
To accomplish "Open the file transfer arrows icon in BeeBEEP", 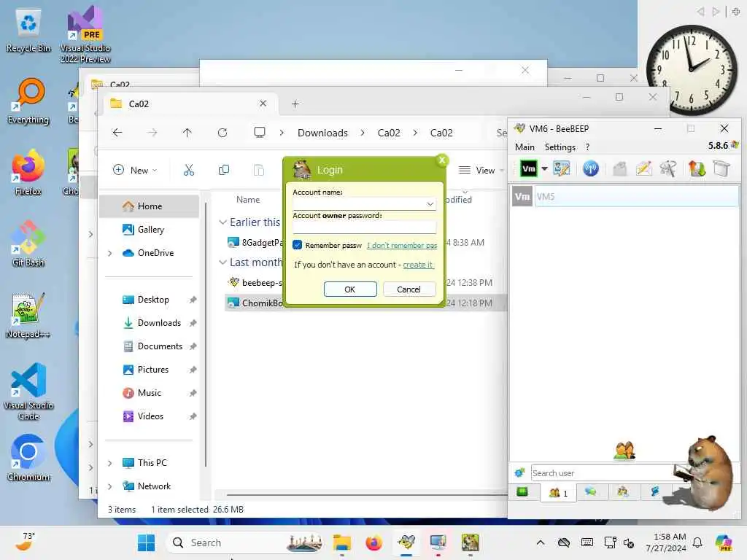I will [697, 168].
